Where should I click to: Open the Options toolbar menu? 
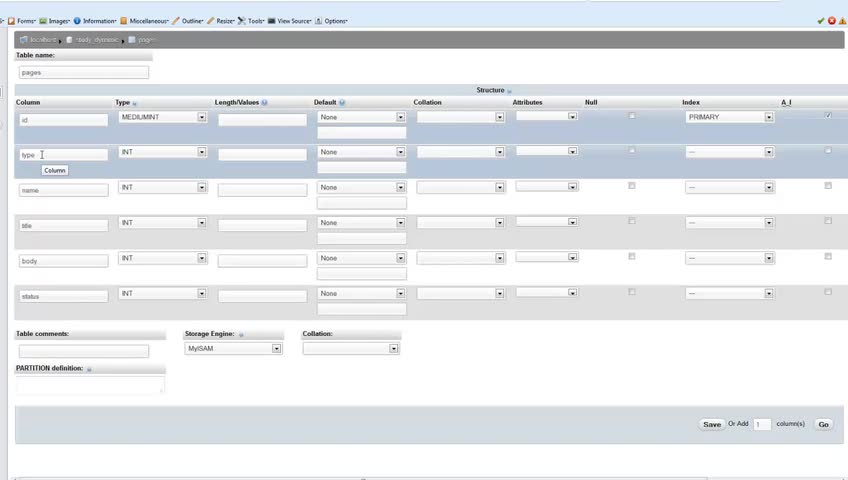tap(331, 21)
